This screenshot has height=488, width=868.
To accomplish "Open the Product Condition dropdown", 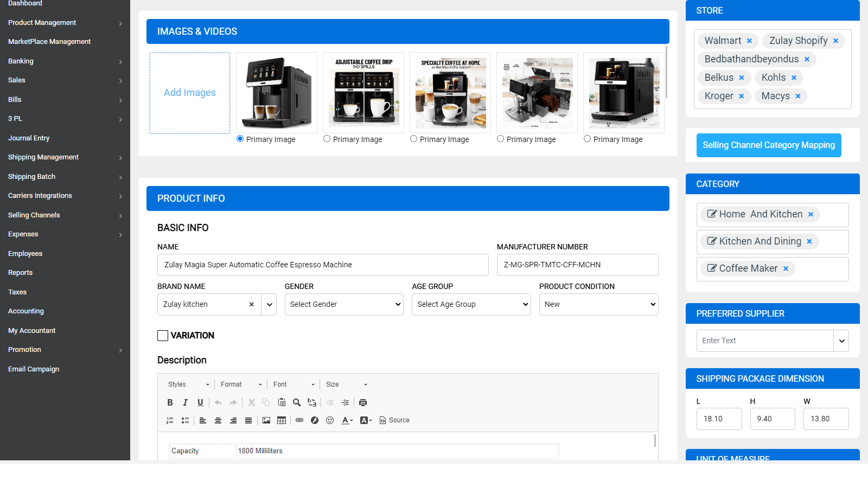I will point(598,304).
